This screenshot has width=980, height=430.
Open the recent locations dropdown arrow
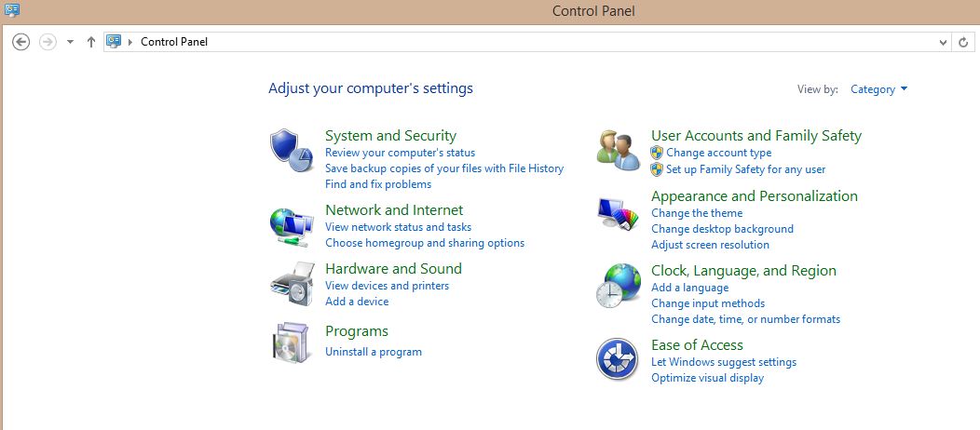click(70, 42)
